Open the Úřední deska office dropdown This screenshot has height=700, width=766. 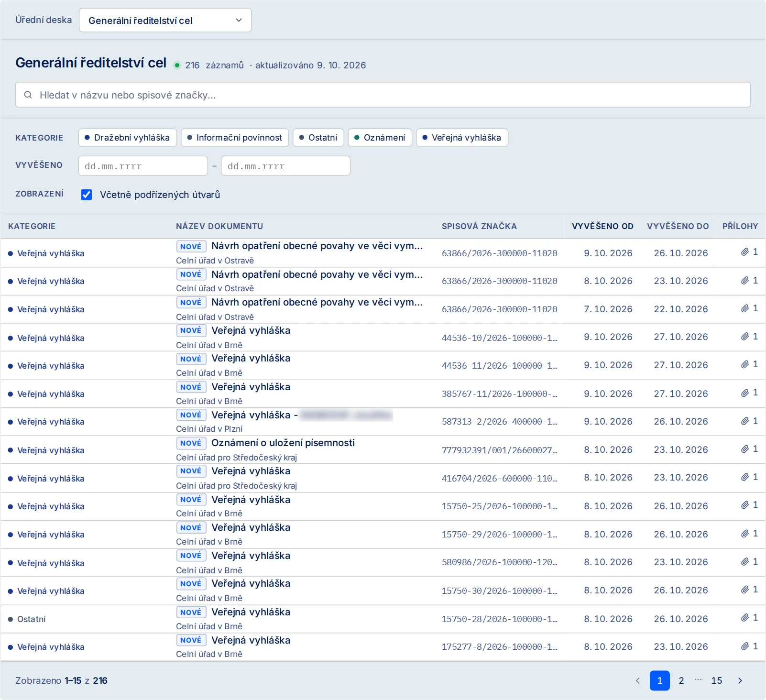165,20
